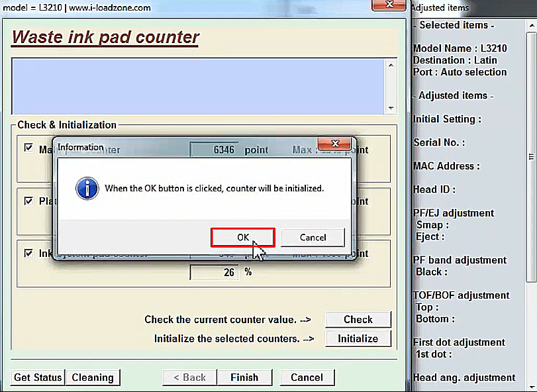Click the Adjusted items panel scrollbar
This screenshot has height=392, width=537.
[x=532, y=157]
